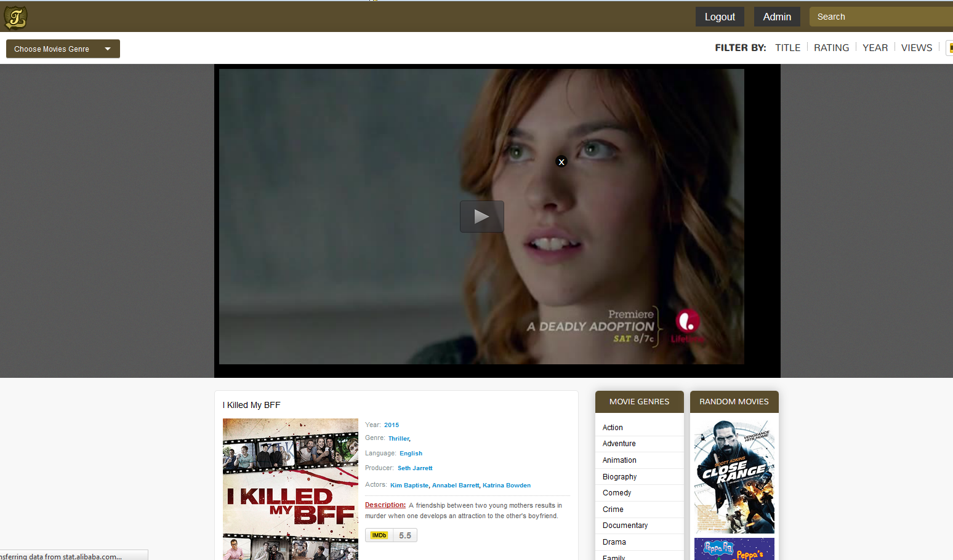Browse the Action genre
This screenshot has width=953, height=560.
[x=613, y=428]
